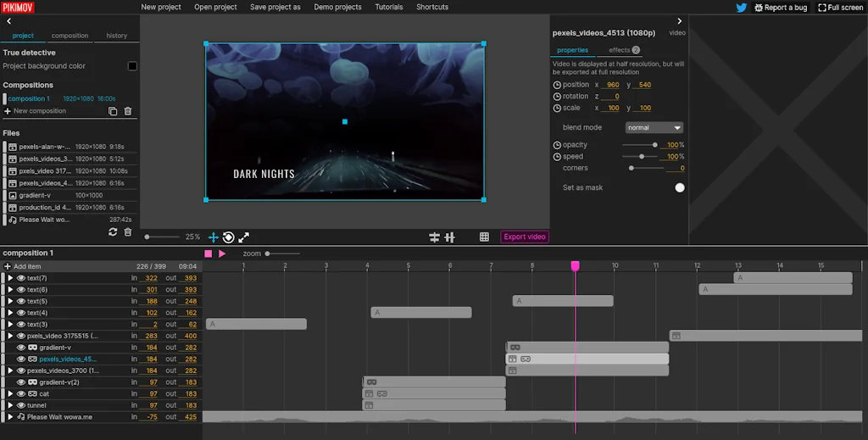868x440 pixels.
Task: Toggle the preview grid icon
Action: (x=484, y=237)
